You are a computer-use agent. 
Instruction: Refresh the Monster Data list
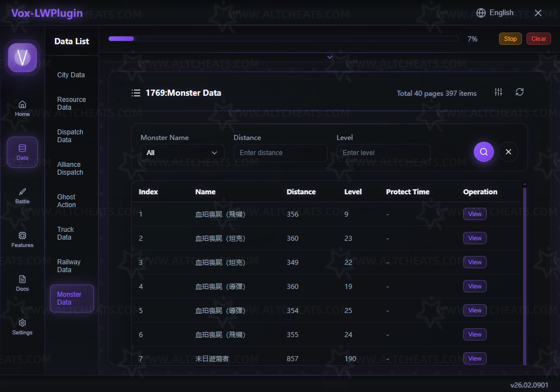tap(520, 92)
